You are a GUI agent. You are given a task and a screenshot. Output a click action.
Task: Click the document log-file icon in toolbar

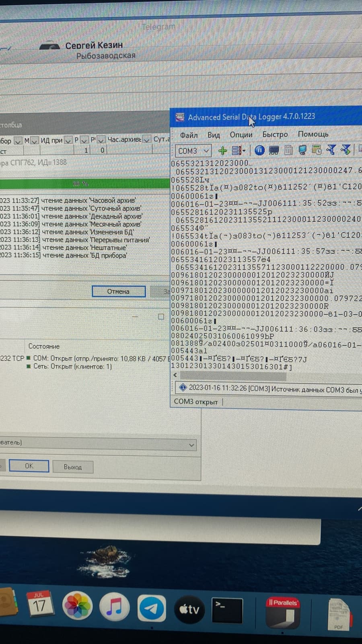pyautogui.click(x=288, y=151)
